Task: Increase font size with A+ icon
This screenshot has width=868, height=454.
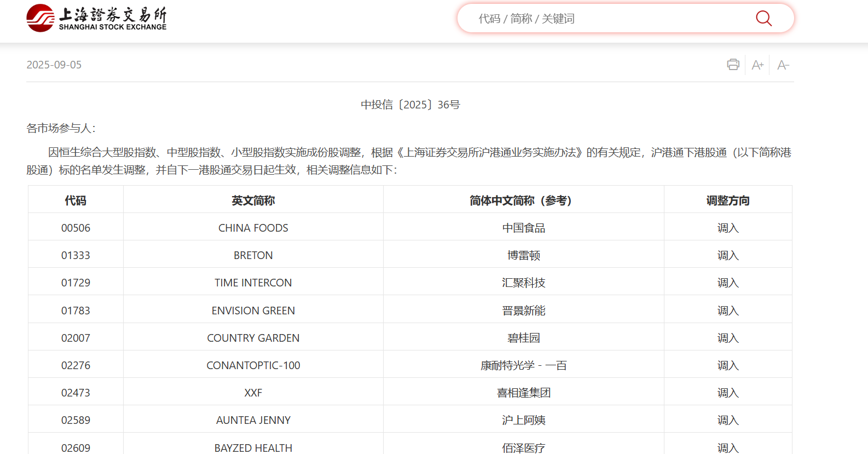Action: tap(757, 65)
